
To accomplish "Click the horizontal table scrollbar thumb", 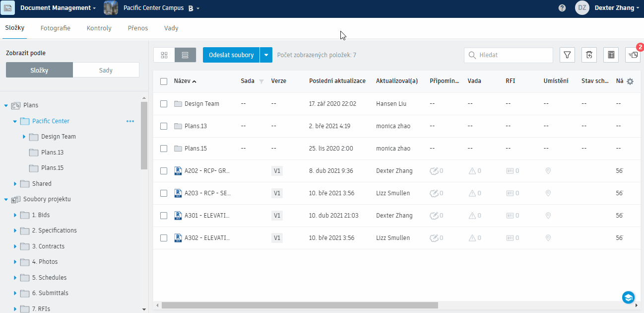I will (x=300, y=306).
